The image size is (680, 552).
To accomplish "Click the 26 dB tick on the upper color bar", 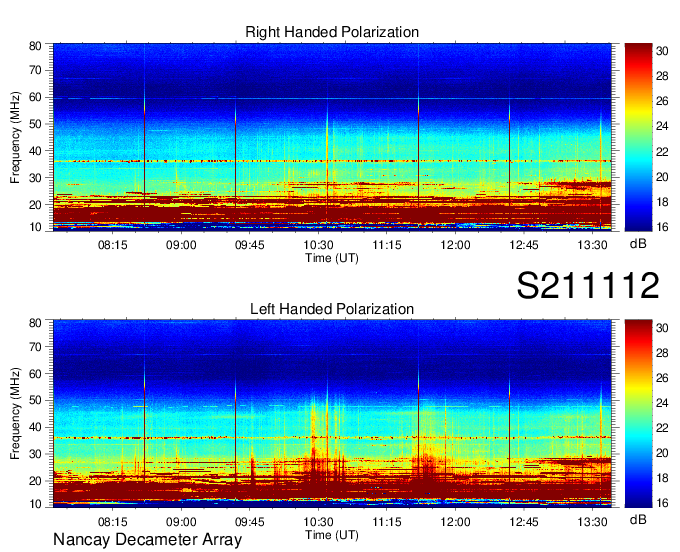I will (662, 101).
